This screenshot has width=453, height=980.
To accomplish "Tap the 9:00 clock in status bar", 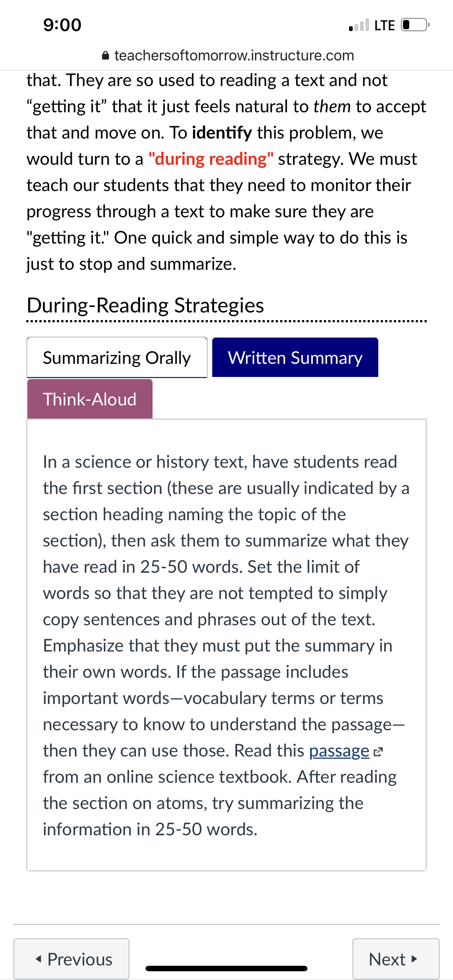I will point(62,25).
